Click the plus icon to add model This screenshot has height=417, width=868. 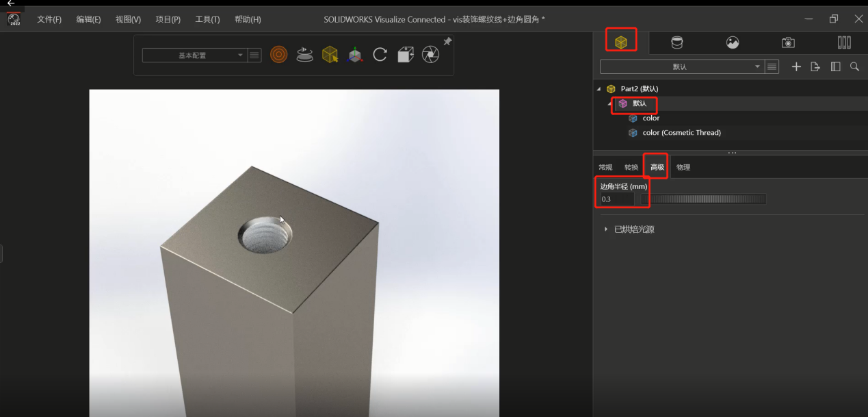point(795,66)
